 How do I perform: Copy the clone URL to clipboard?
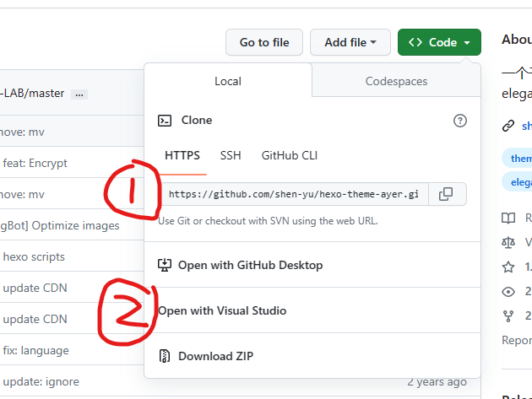(x=446, y=194)
